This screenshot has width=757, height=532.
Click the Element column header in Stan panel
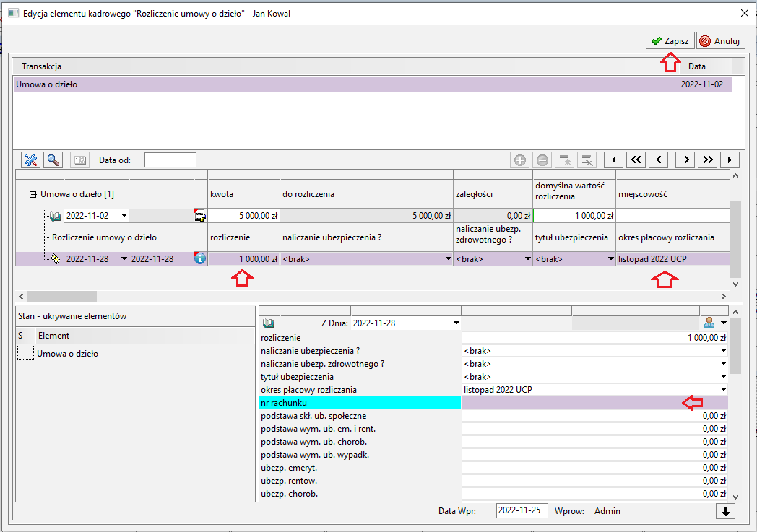pos(53,336)
